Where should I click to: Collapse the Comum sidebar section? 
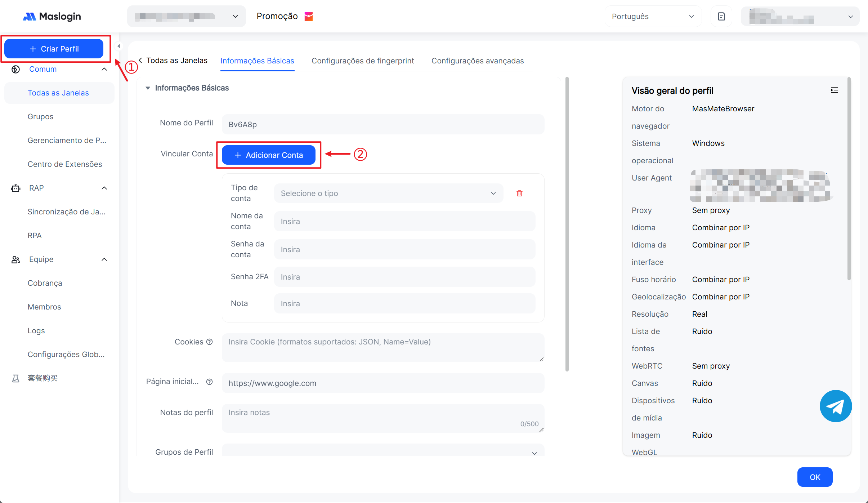pos(104,69)
